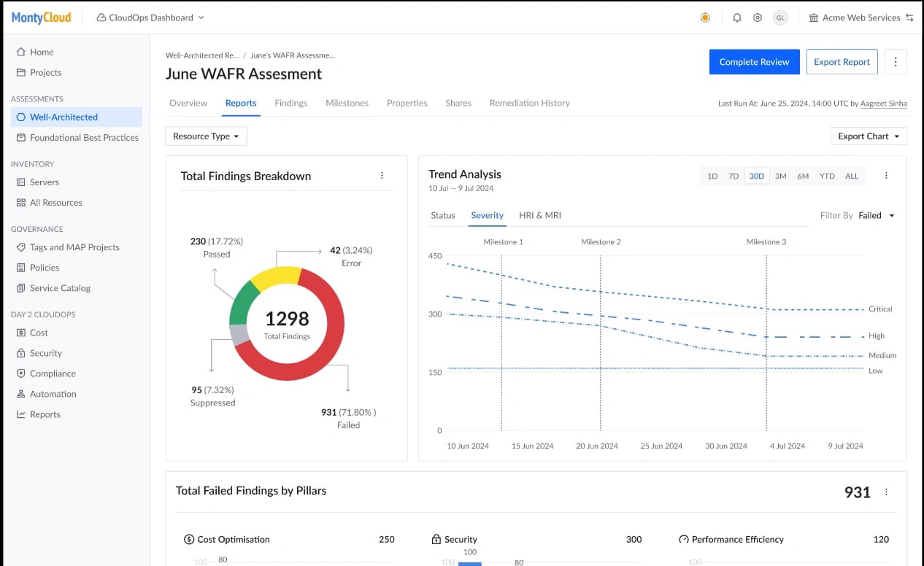Open the HRI & MRI chart tab
Screen dimensions: 924x566
click(x=539, y=215)
